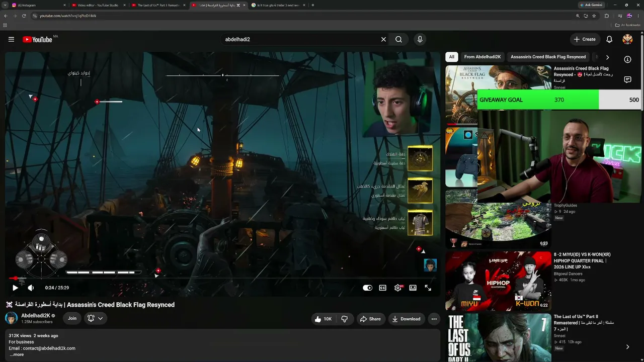Open the comments panel icon
Image resolution: width=644 pixels, height=362 pixels.
[627, 79]
